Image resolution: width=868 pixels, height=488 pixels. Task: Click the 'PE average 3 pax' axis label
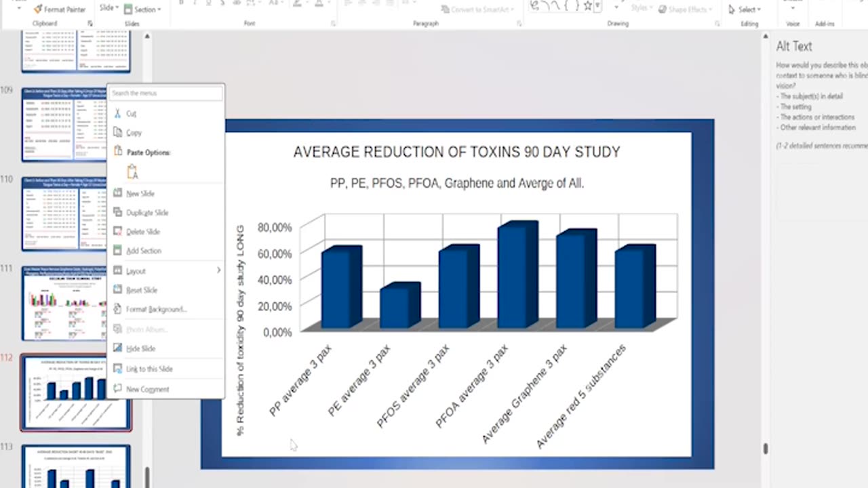(x=359, y=380)
